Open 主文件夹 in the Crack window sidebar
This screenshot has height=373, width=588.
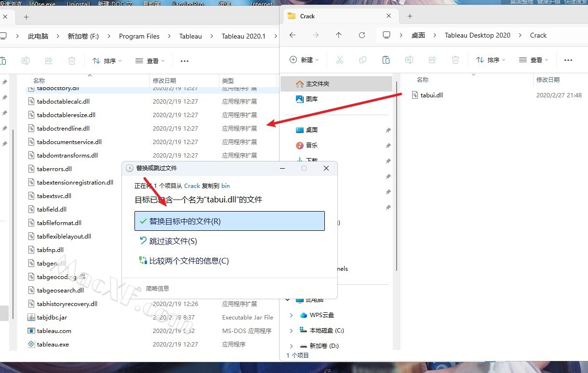336,83
